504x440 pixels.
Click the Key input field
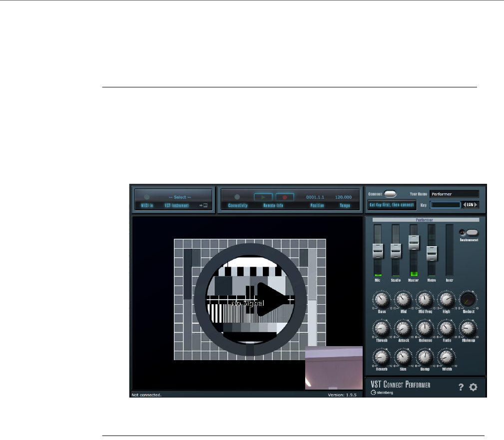click(446, 205)
